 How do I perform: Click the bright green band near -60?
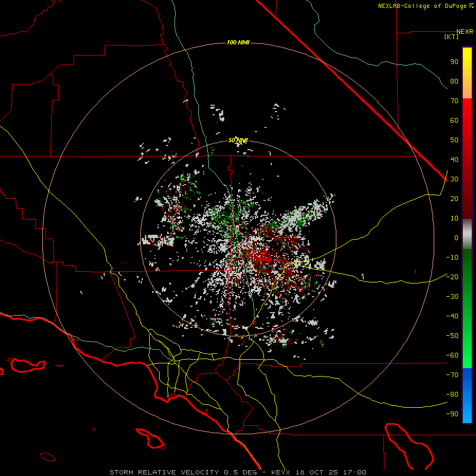467,355
